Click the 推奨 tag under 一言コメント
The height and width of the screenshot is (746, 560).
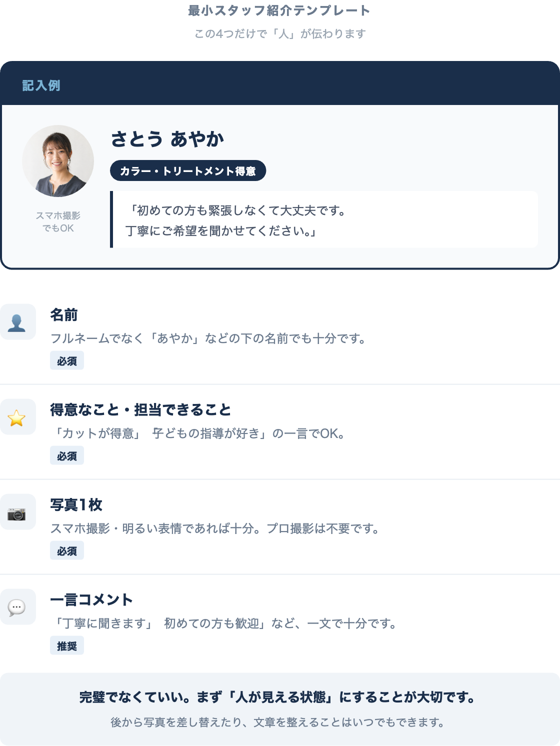click(67, 646)
